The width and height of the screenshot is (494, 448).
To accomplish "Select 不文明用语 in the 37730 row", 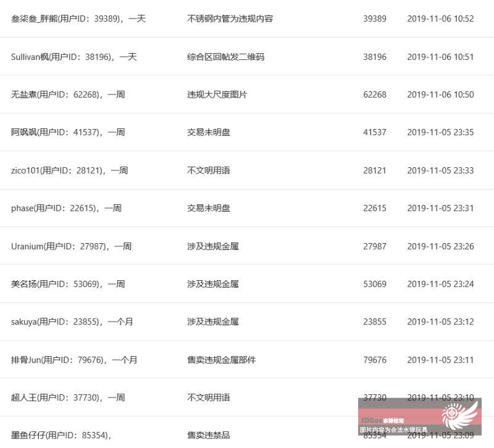I will click(209, 397).
